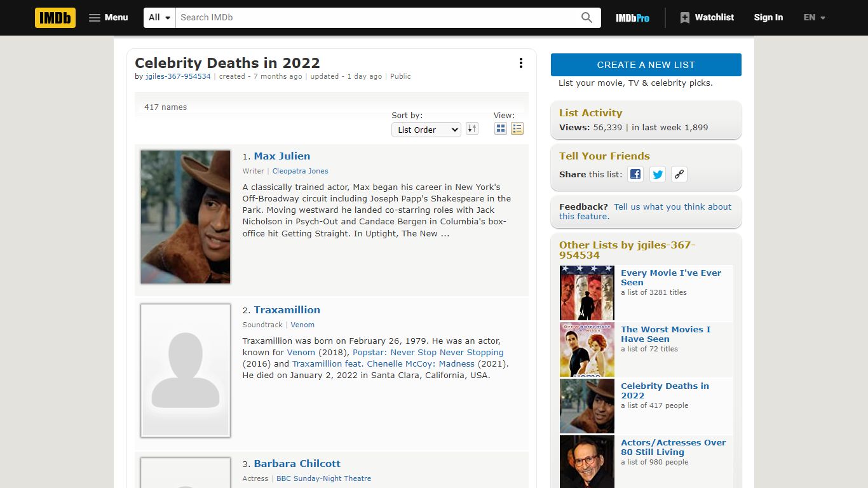This screenshot has width=868, height=488.
Task: Open the Venom link next to Soundtrack
Action: 302,325
